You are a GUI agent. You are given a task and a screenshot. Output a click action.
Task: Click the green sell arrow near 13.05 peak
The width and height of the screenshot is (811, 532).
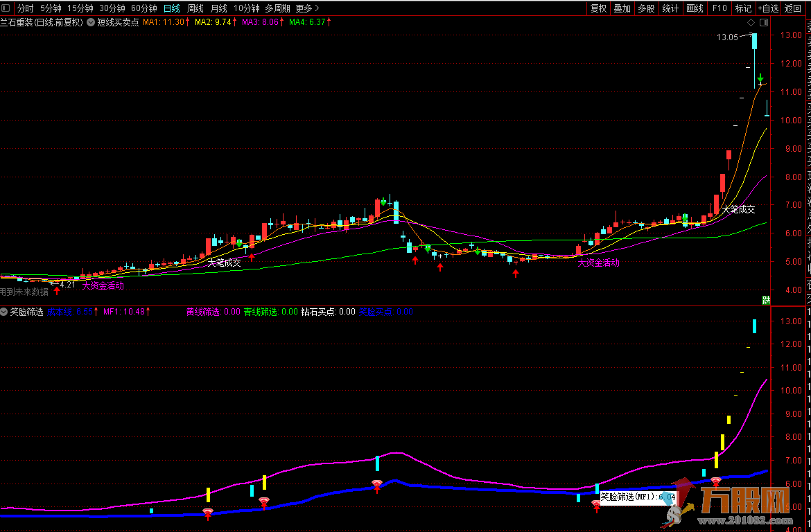click(x=760, y=78)
